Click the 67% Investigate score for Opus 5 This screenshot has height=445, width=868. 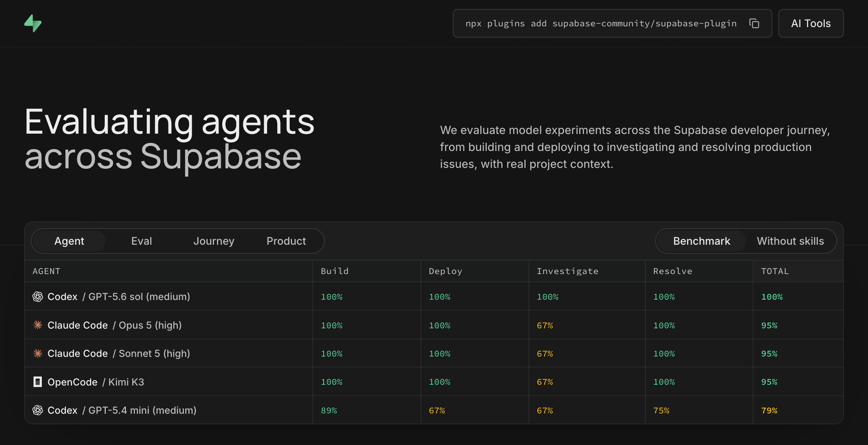[x=545, y=325]
